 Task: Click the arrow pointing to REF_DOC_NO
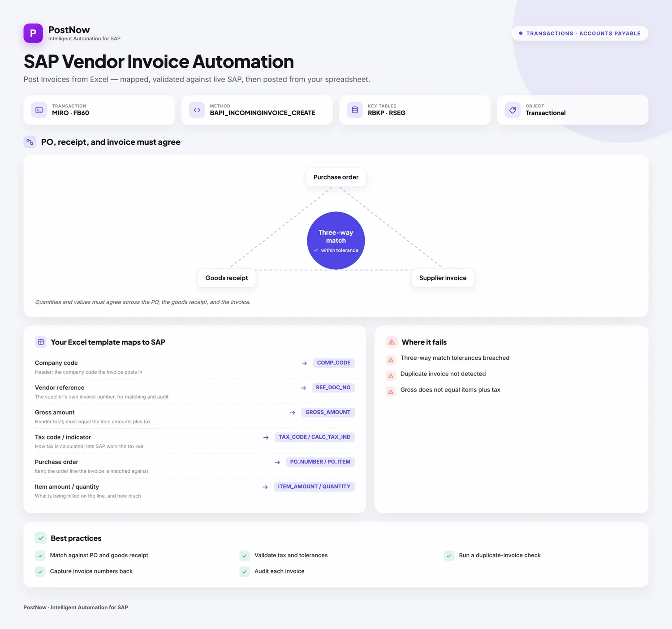click(x=303, y=388)
